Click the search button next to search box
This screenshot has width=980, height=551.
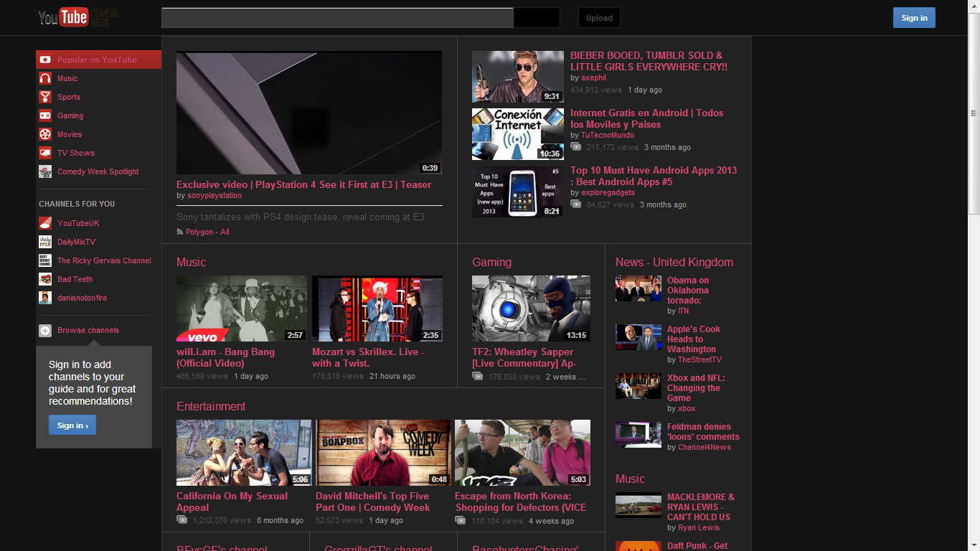click(x=537, y=18)
